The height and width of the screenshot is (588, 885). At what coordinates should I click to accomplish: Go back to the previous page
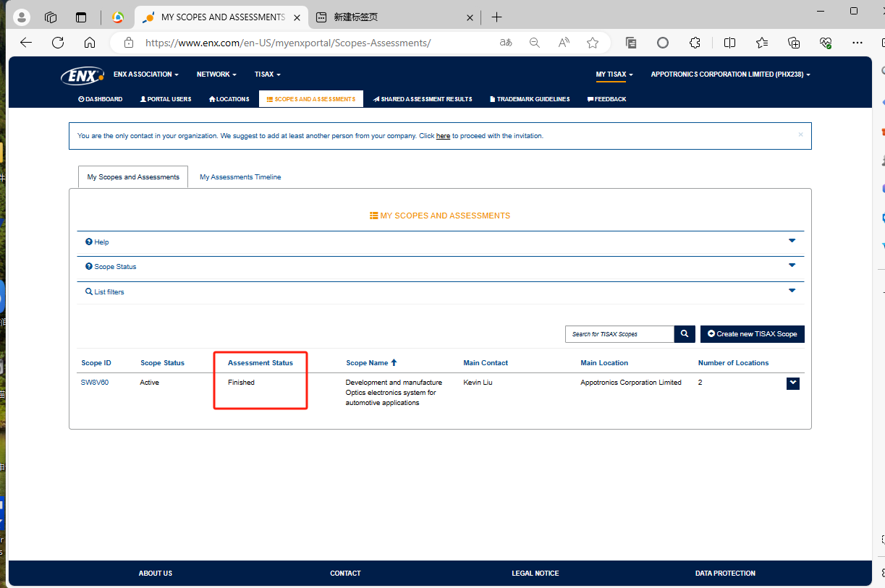(26, 43)
